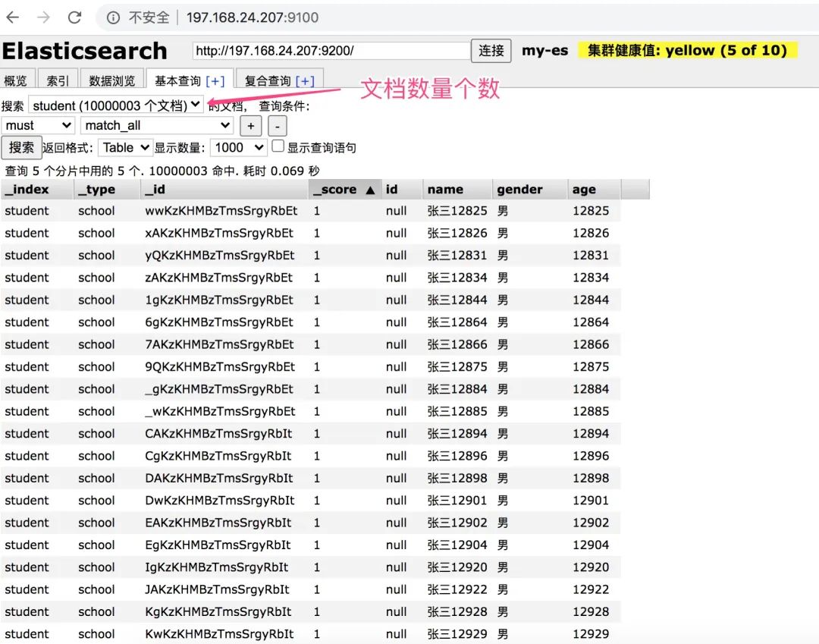Image resolution: width=819 pixels, height=644 pixels.
Task: Click the [+] beside 基本查询 tab
Action: [215, 80]
